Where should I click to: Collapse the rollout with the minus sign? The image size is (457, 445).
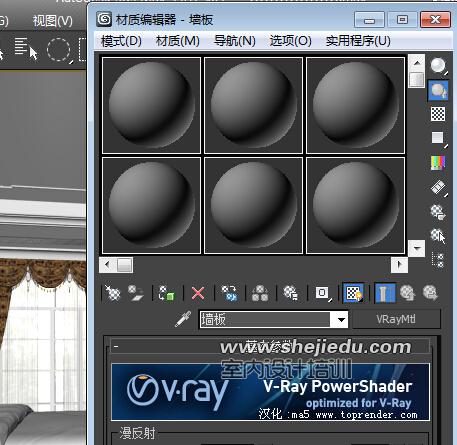click(116, 346)
